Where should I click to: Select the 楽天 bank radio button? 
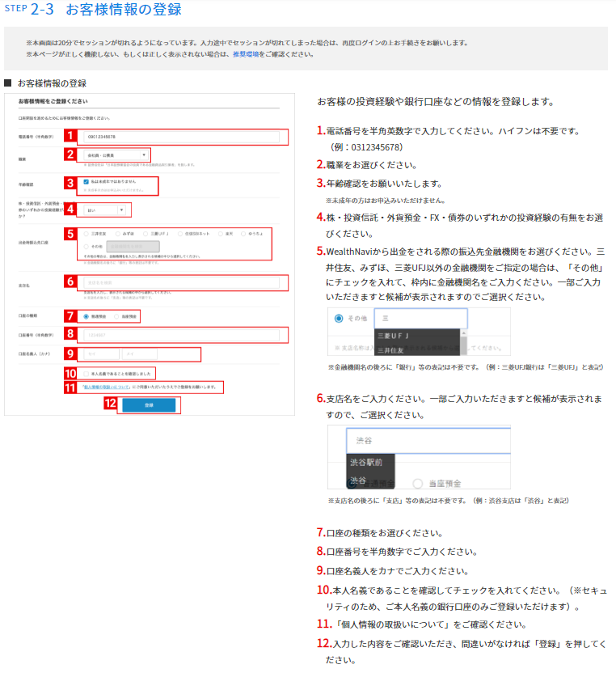pos(221,234)
